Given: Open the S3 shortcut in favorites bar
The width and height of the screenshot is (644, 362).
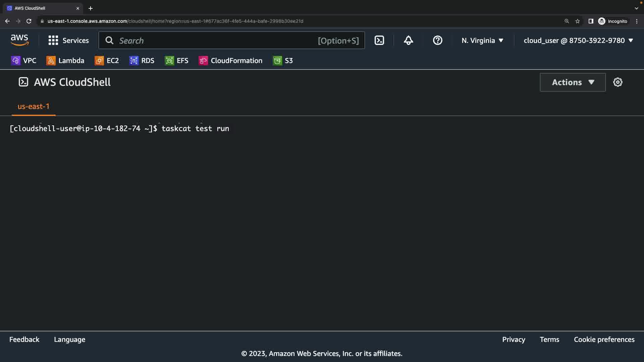Looking at the screenshot, I should point(283,61).
